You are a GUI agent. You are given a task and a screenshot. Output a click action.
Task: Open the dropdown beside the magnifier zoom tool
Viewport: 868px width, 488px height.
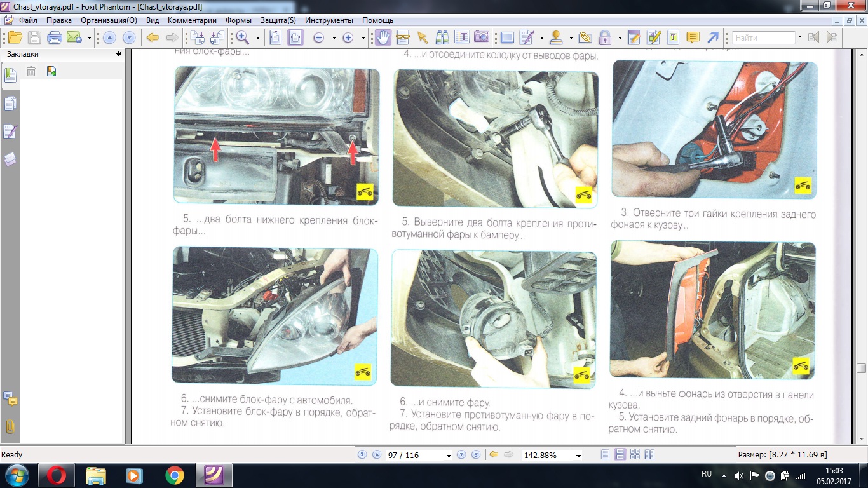(258, 38)
